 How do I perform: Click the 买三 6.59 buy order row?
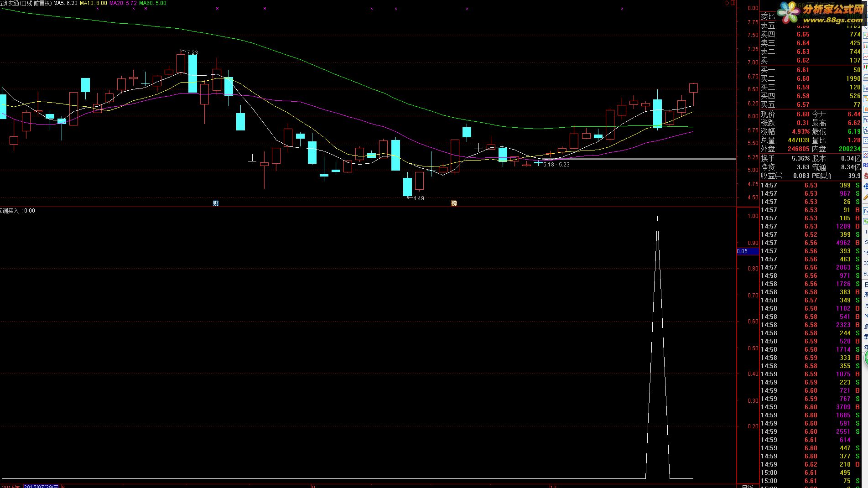click(810, 87)
